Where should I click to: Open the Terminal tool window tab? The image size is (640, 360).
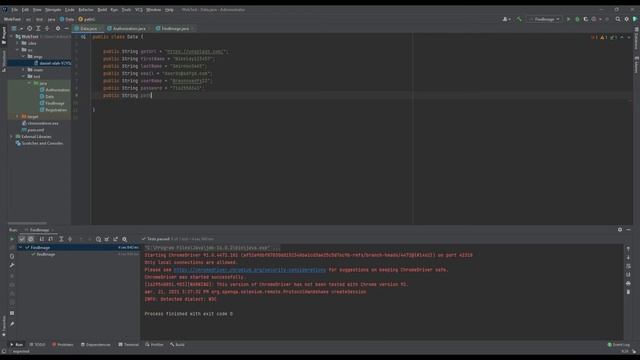click(x=129, y=344)
